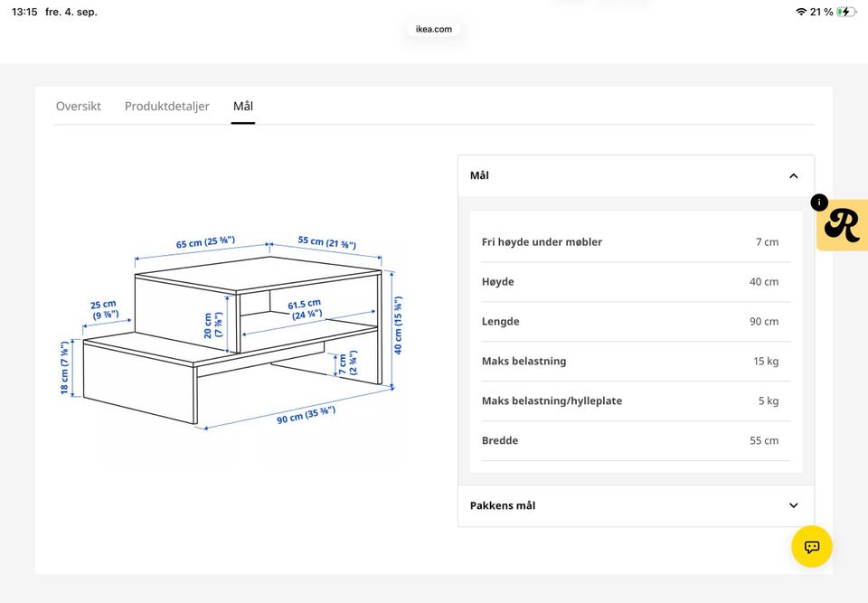Screen dimensions: 868x603
Task: Select the Høyde 40 cm value
Action: (x=764, y=282)
